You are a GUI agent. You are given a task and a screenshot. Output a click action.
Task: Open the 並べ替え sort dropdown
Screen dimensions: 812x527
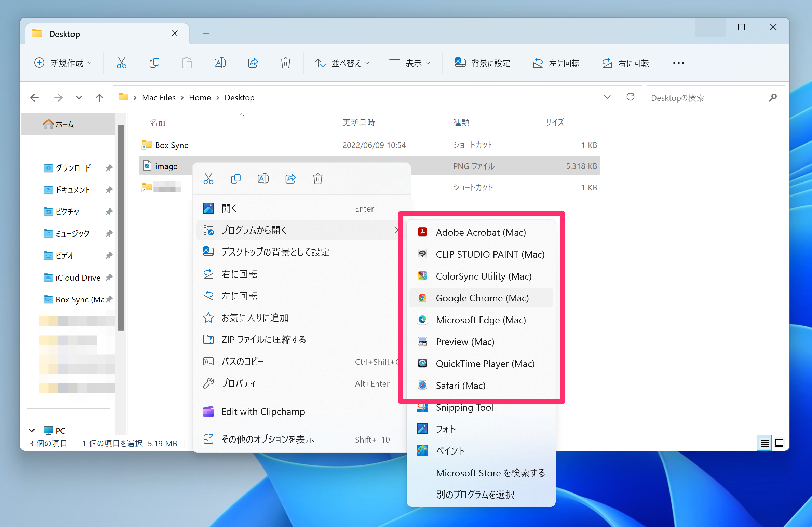click(342, 63)
